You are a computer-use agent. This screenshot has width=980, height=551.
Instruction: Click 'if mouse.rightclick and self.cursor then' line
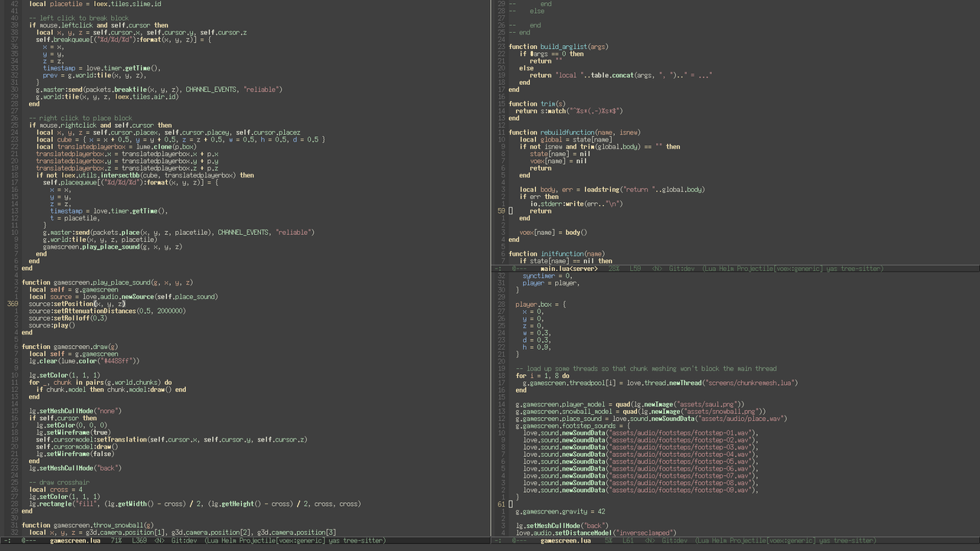[100, 125]
